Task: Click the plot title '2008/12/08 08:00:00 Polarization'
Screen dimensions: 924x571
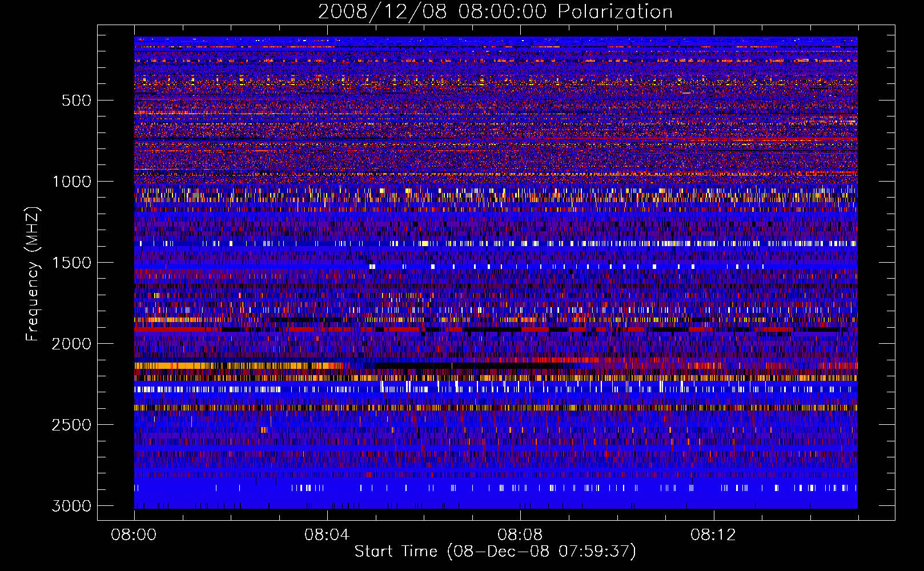Action: coord(495,11)
